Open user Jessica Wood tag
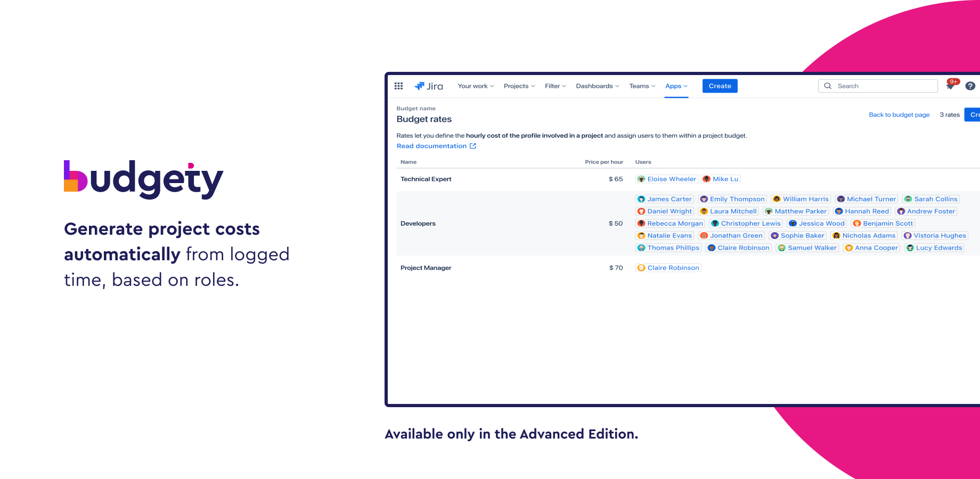The width and height of the screenshot is (980, 479). pos(816,224)
